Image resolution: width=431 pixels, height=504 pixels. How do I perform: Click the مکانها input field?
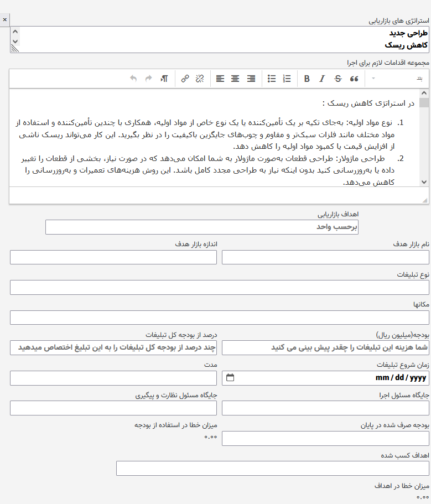click(x=220, y=318)
